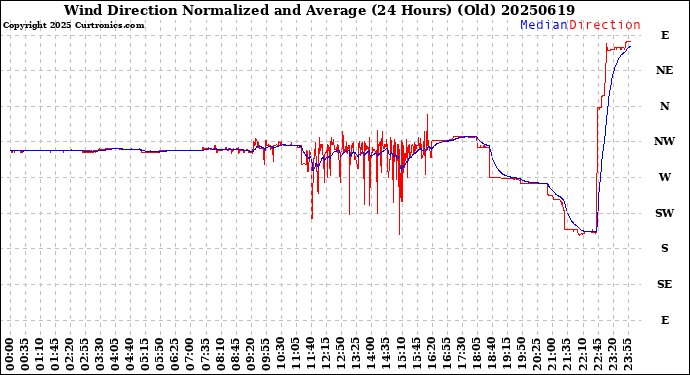Click the 12:15 time label
Screen dimensions: 690x375
[x=326, y=354]
